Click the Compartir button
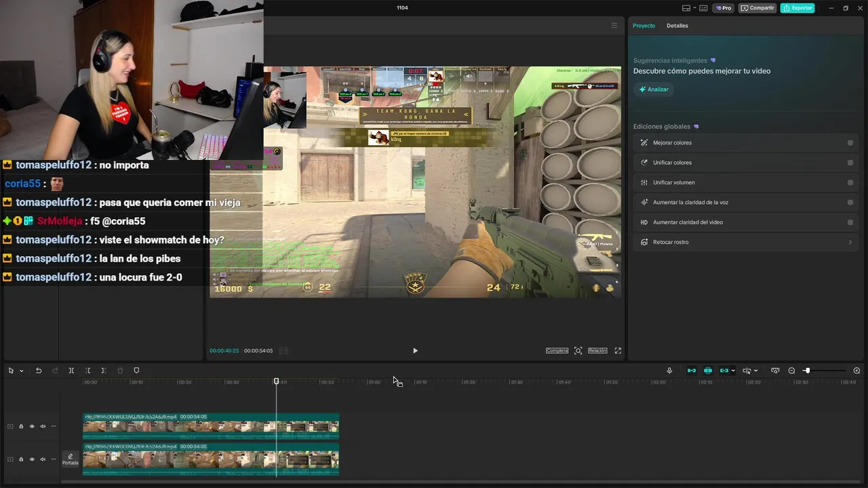 (757, 8)
